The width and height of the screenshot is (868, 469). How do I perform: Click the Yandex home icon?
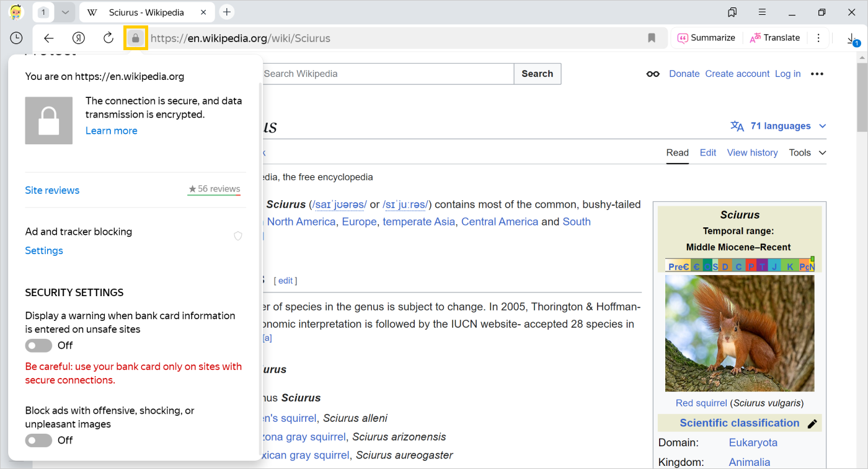[x=79, y=38]
